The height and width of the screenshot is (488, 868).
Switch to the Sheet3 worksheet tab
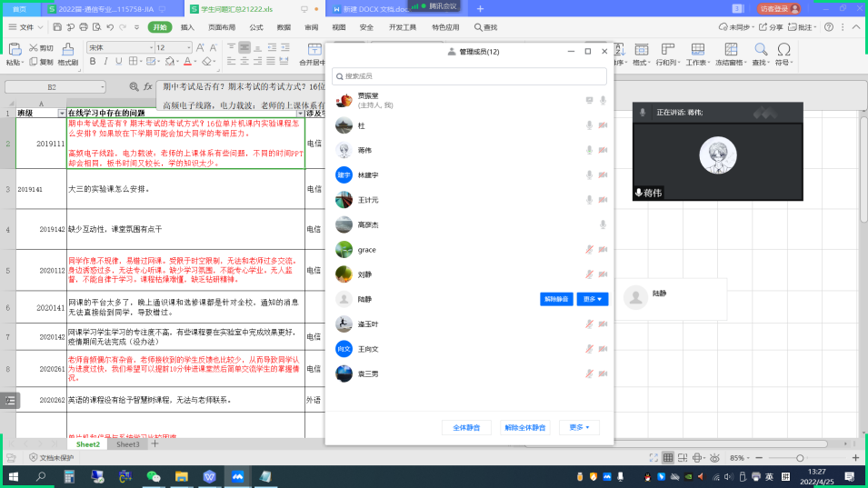point(127,444)
